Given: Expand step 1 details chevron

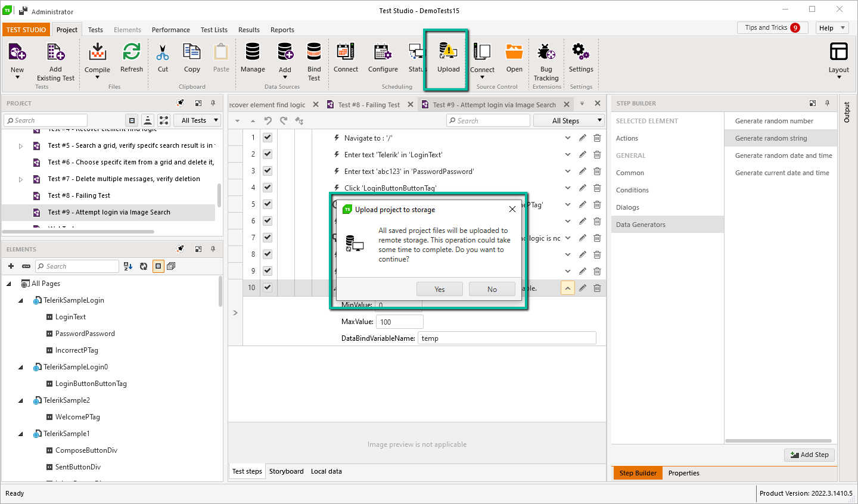Looking at the screenshot, I should click(x=568, y=138).
